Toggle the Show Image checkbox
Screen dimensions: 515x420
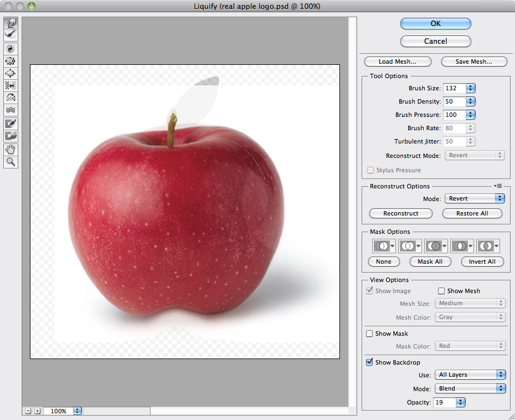[x=369, y=290]
